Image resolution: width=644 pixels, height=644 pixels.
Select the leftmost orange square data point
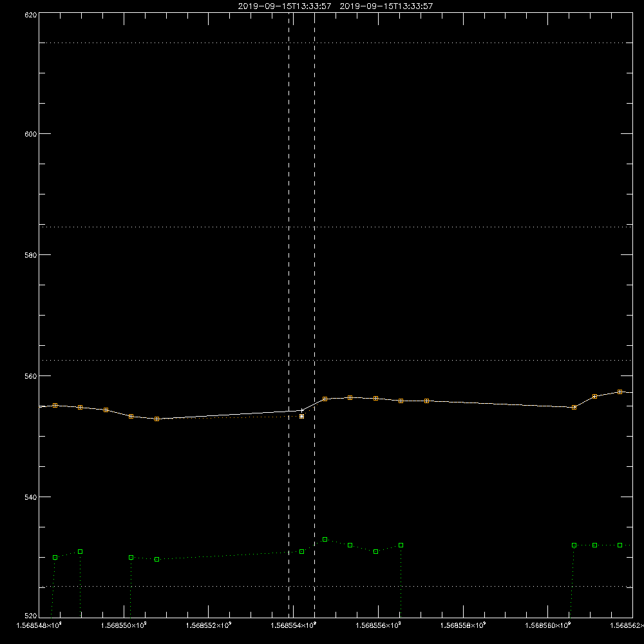tap(55, 405)
